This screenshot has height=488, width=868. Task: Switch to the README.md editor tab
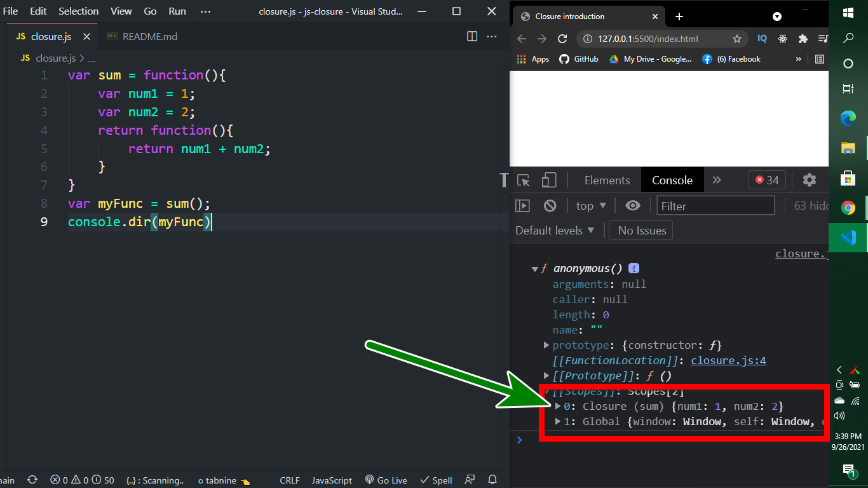click(x=149, y=36)
